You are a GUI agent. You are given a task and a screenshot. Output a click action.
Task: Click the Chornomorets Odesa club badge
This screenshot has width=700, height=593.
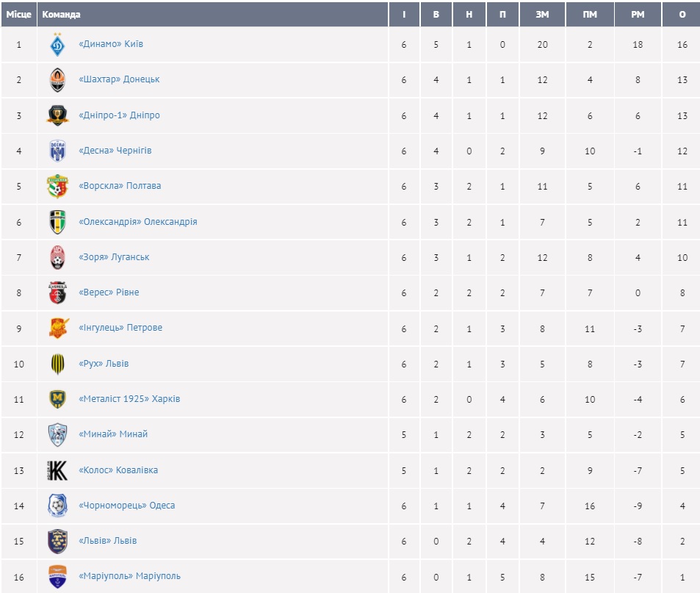pyautogui.click(x=57, y=506)
